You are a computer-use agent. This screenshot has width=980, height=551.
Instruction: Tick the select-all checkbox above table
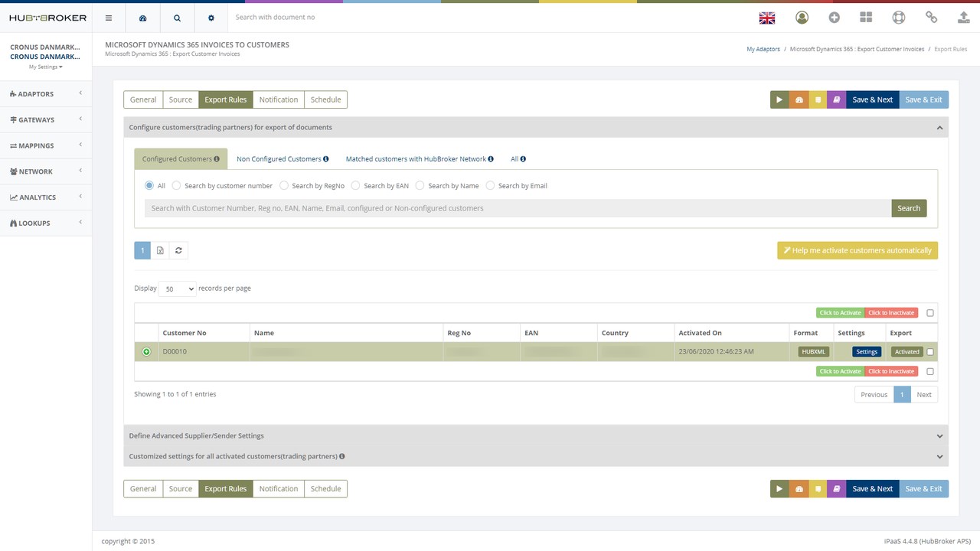930,313
